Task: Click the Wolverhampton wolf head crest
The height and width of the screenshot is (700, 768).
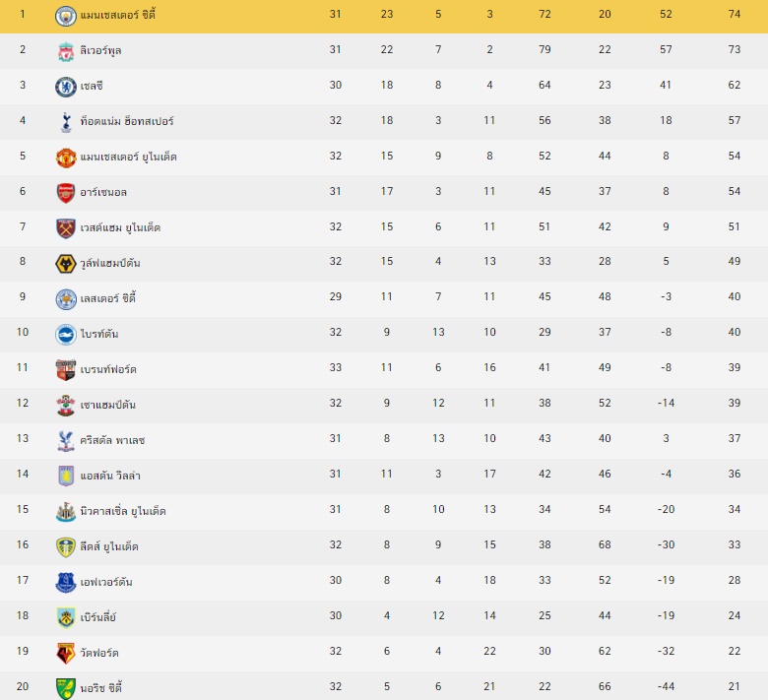Action: (x=66, y=264)
